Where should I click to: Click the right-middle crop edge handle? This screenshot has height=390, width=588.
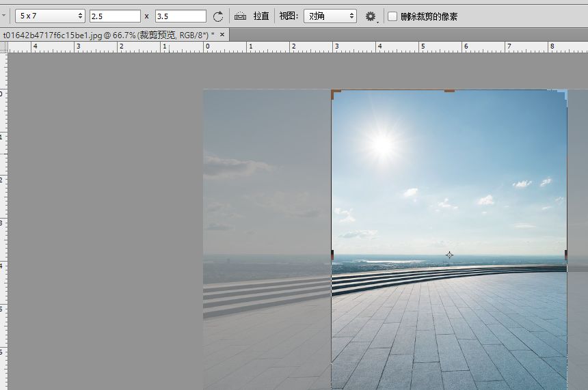coord(566,255)
